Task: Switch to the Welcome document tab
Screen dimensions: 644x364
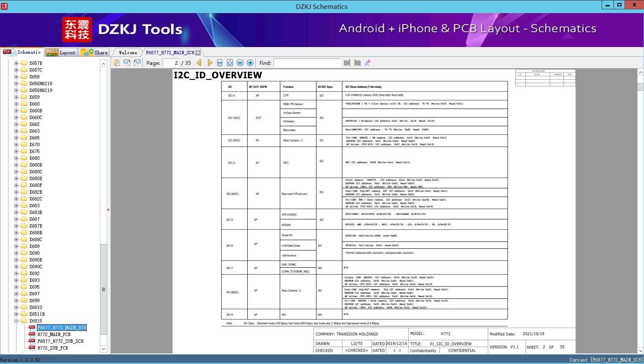Action: pos(127,53)
